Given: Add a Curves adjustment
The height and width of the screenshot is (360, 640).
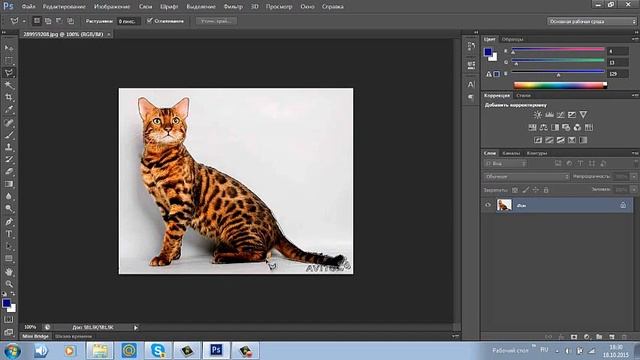Looking at the screenshot, I should pos(561,115).
